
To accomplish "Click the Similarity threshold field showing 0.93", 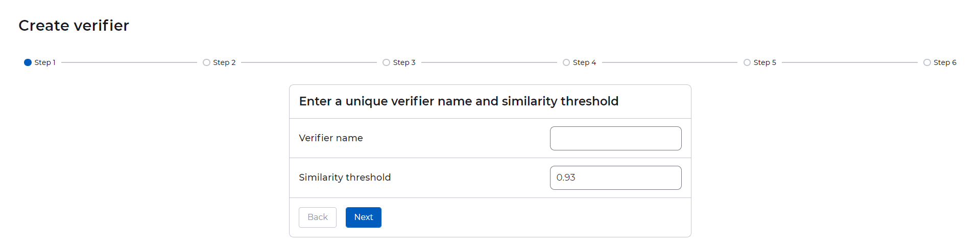I will (x=615, y=178).
